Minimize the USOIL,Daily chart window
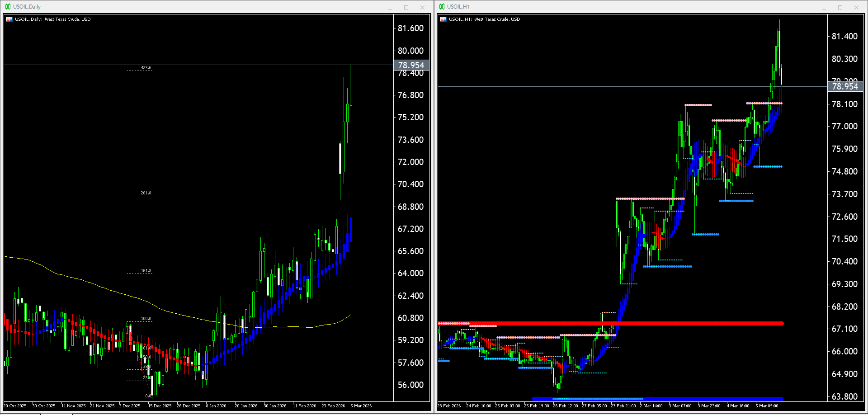Screen dimensions: 868x415 point(390,7)
